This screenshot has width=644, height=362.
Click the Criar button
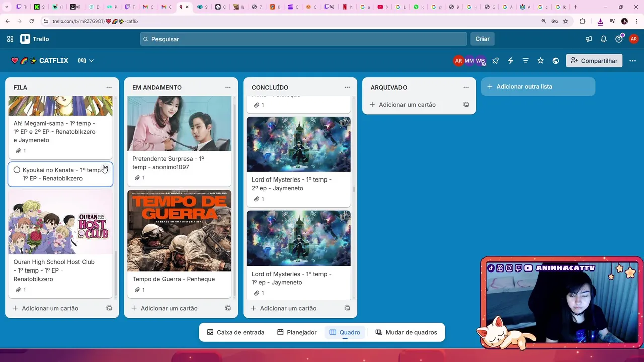[x=482, y=39]
